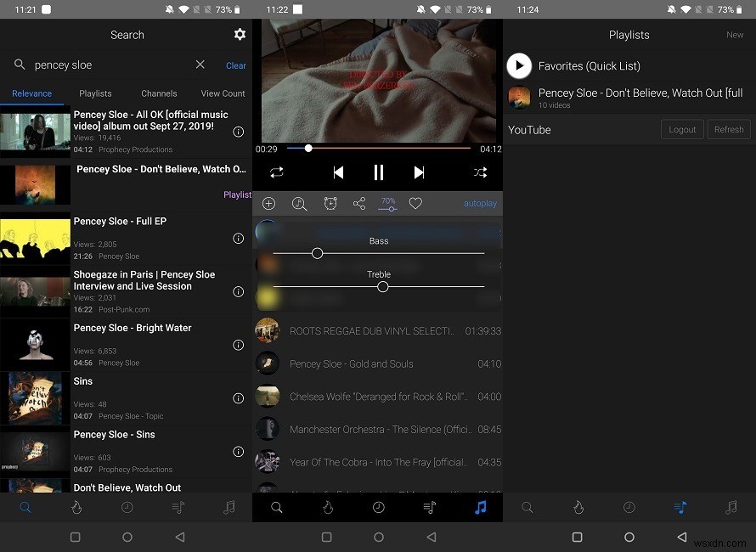Tap Android home button on Playlists screen
The height and width of the screenshot is (552, 756).
[x=629, y=537]
